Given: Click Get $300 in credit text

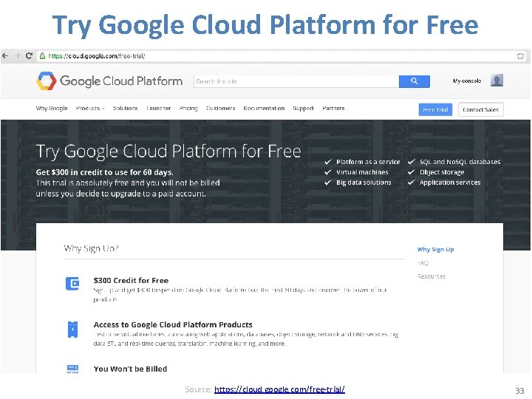Looking at the screenshot, I should (104, 172).
